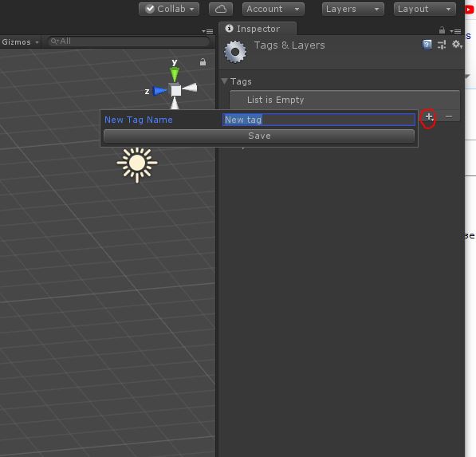Click the Scene search field

[x=128, y=41]
